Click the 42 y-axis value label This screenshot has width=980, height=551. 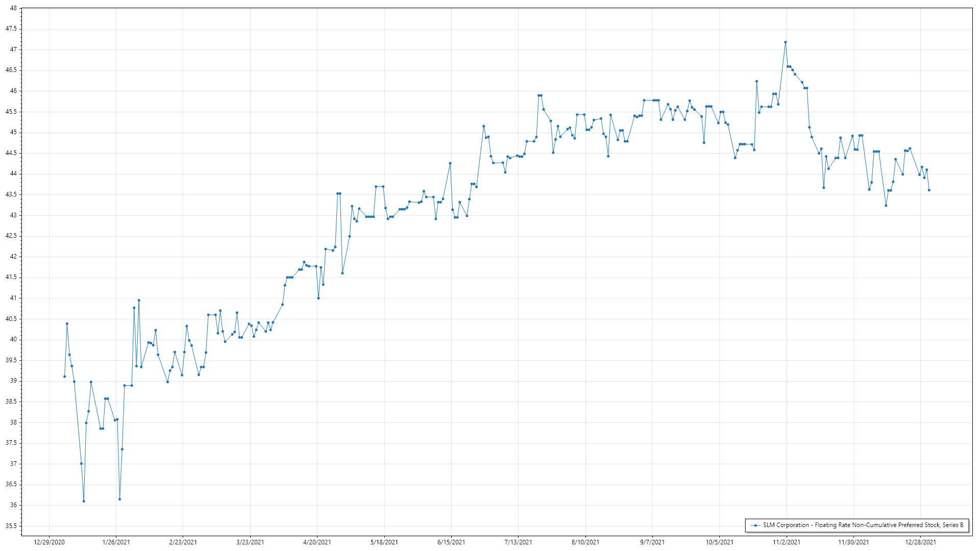click(13, 257)
